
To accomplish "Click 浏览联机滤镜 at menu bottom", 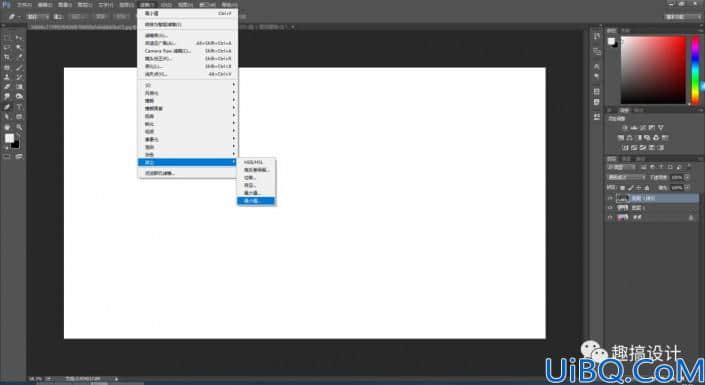I will [x=188, y=173].
